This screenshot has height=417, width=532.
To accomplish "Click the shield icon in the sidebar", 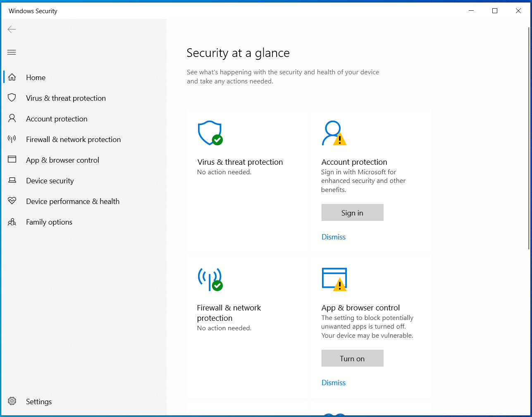I will pos(12,98).
